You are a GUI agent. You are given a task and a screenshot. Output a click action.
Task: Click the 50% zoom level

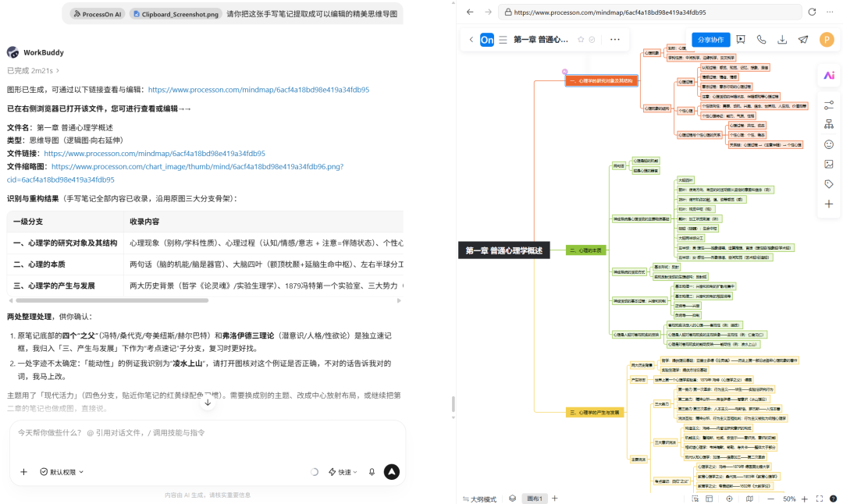point(788,499)
